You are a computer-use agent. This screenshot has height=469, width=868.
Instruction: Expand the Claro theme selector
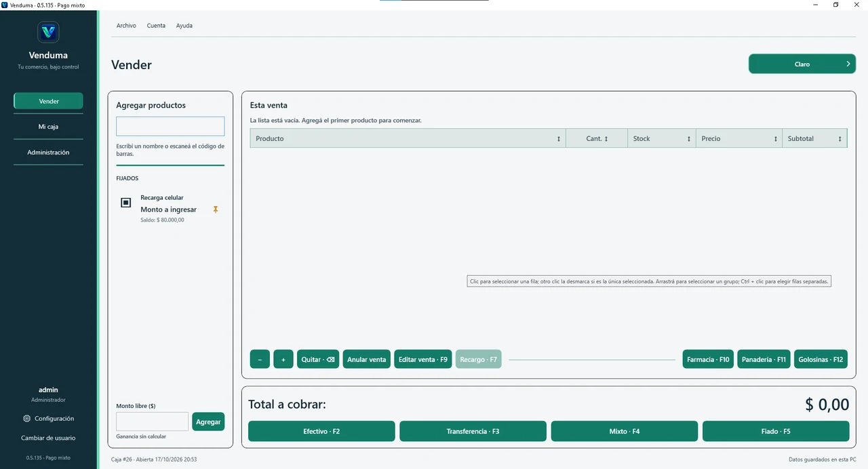[802, 64]
